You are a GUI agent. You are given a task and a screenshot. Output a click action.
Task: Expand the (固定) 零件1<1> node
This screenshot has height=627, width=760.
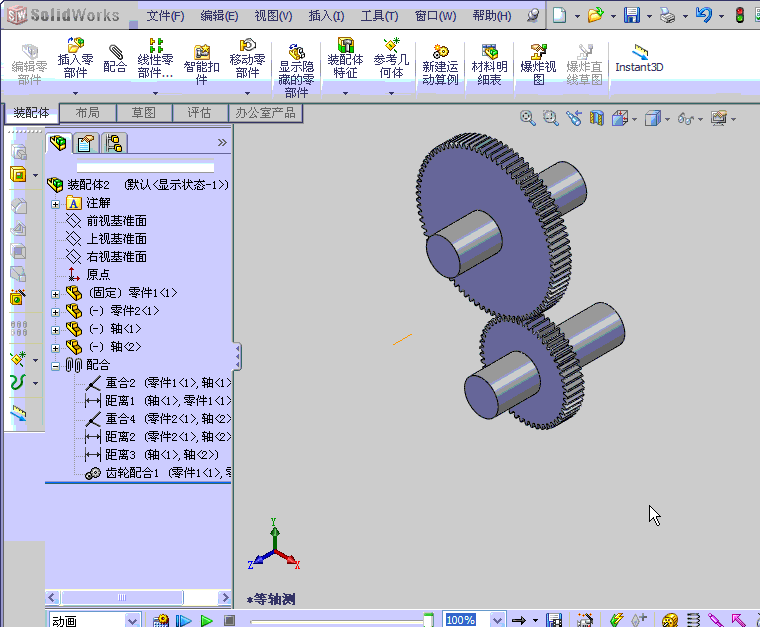pyautogui.click(x=55, y=294)
